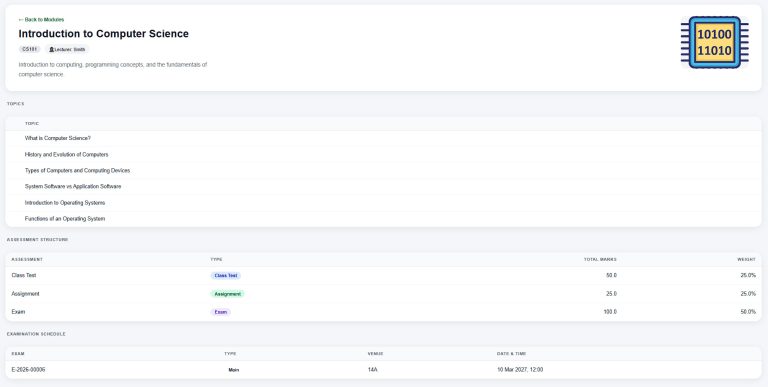768x387 pixels.
Task: Click the Exam weight 50.0%
Action: (x=748, y=312)
